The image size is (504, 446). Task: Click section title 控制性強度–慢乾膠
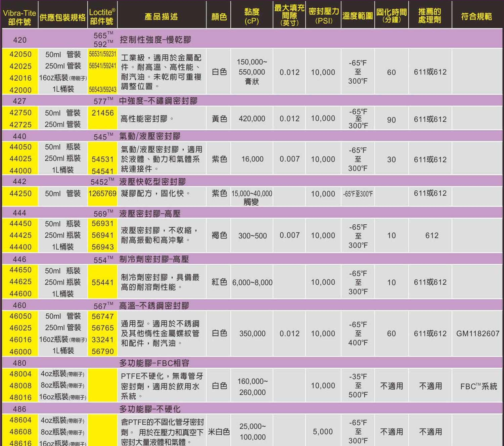[x=155, y=40]
